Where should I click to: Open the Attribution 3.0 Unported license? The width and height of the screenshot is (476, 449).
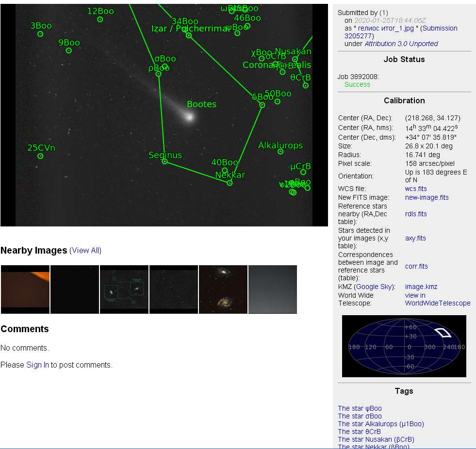coord(401,44)
